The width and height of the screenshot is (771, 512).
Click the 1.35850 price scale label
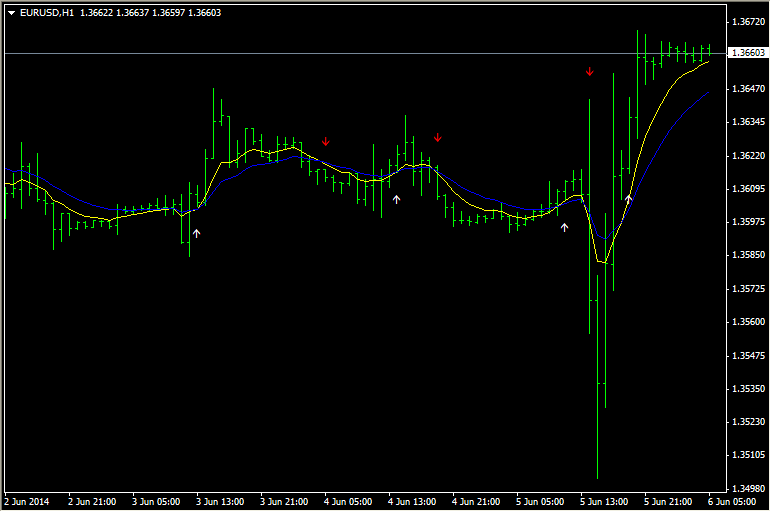(x=749, y=255)
